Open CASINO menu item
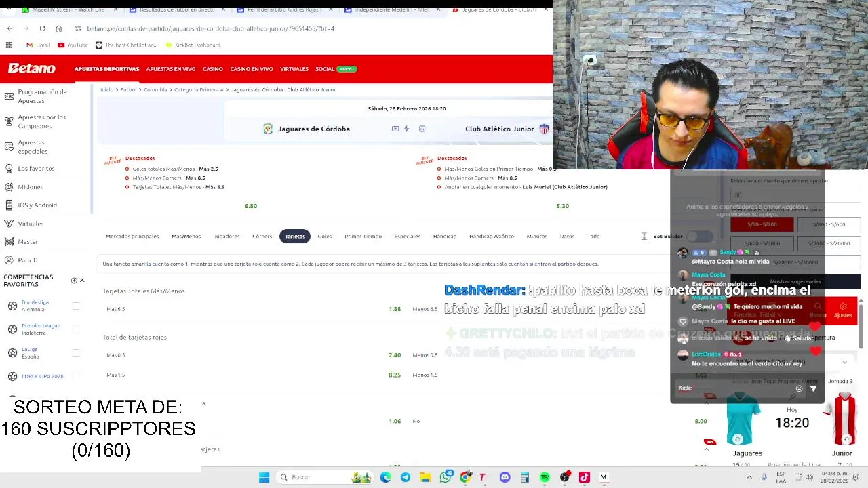The height and width of the screenshot is (488, 868). 213,69
